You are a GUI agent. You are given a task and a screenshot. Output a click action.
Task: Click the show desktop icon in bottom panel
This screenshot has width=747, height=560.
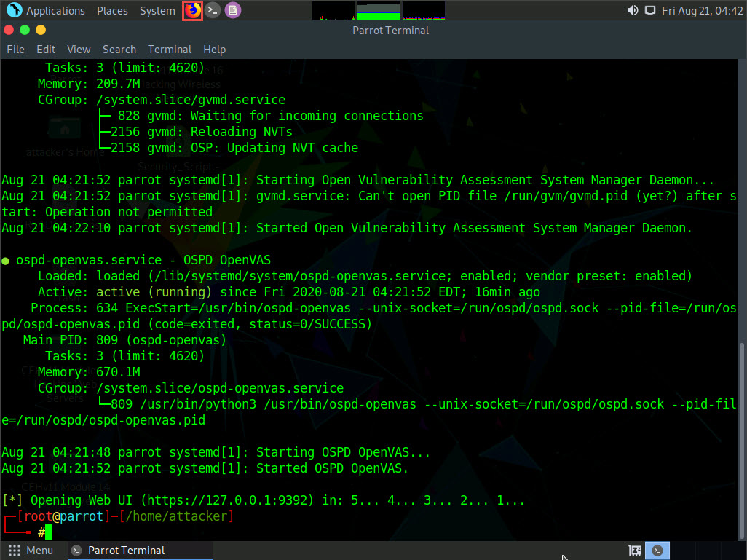pos(635,551)
